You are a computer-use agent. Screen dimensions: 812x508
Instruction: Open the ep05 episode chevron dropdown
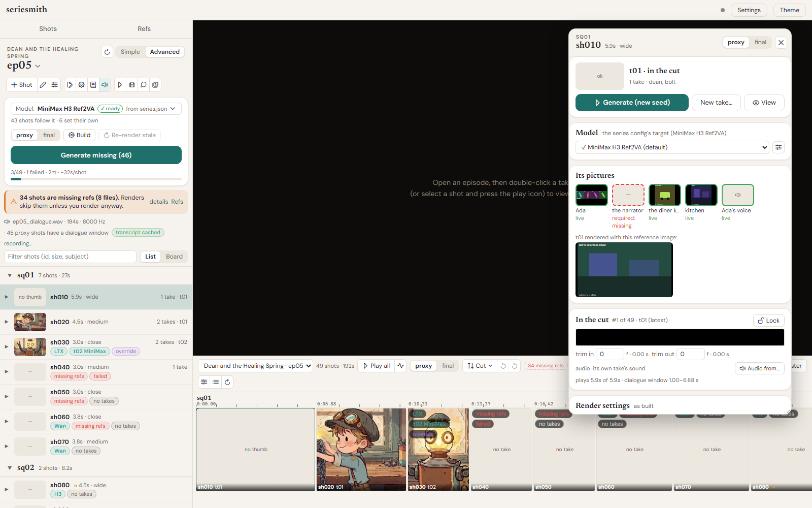click(x=38, y=66)
